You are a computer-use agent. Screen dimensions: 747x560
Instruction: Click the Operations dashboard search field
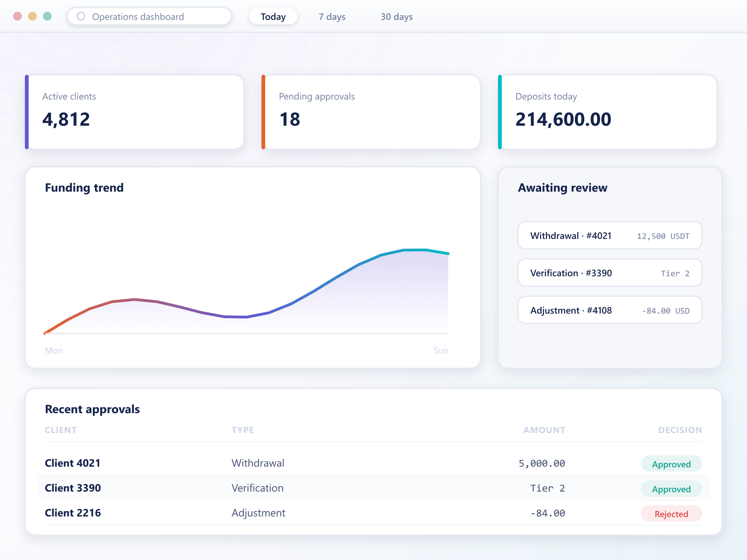[x=149, y=16]
